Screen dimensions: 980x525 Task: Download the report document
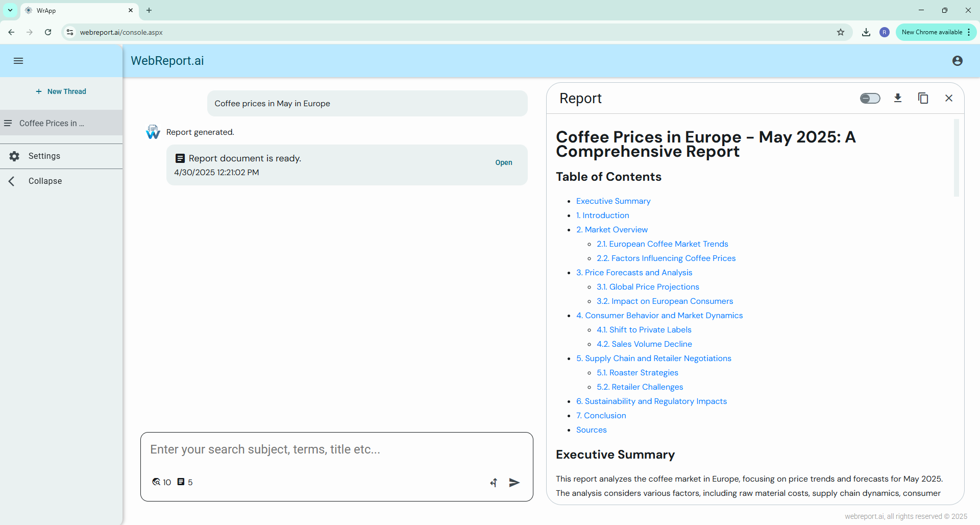coord(898,98)
